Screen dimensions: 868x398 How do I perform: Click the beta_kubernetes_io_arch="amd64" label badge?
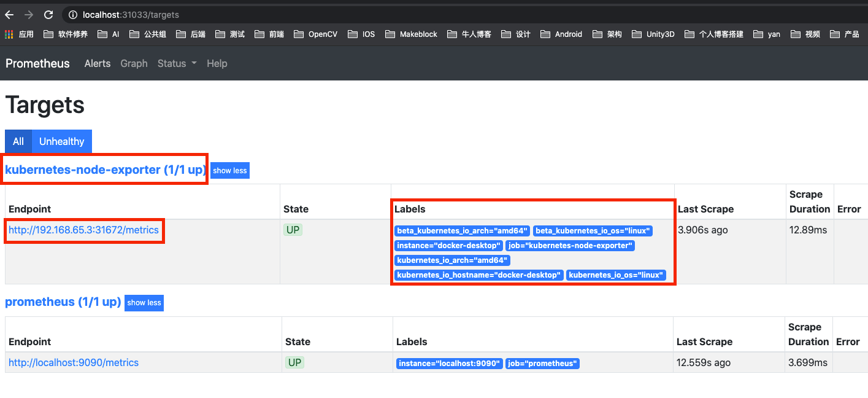[463, 231]
